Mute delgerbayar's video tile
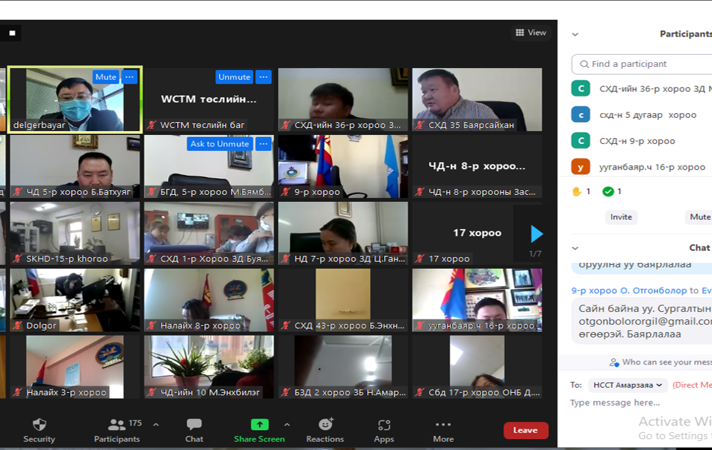 click(x=105, y=77)
